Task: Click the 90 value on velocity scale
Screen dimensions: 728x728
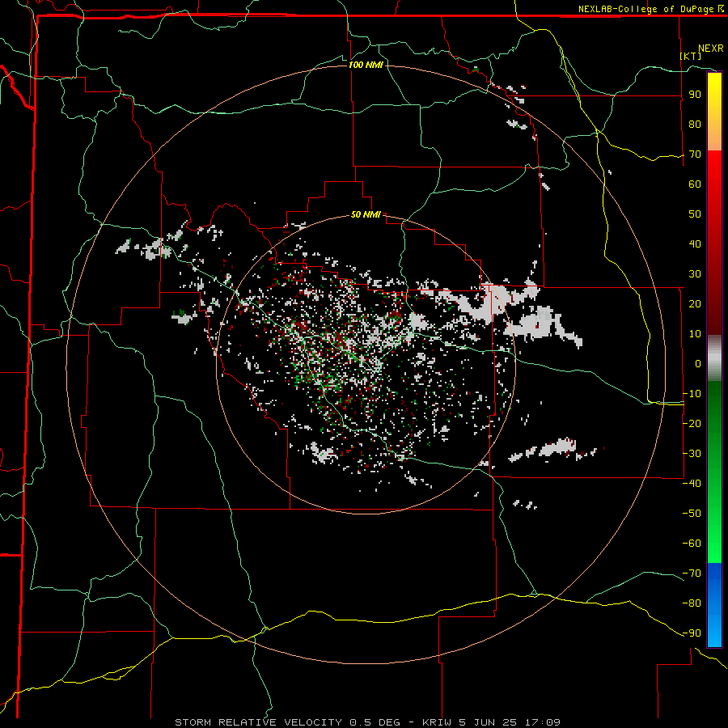Action: pyautogui.click(x=695, y=95)
